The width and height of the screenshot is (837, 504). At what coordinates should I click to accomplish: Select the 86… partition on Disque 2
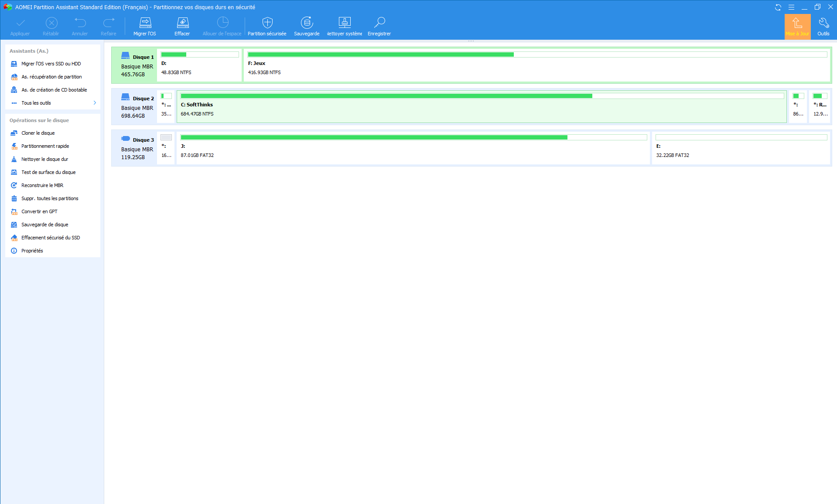[798, 107]
